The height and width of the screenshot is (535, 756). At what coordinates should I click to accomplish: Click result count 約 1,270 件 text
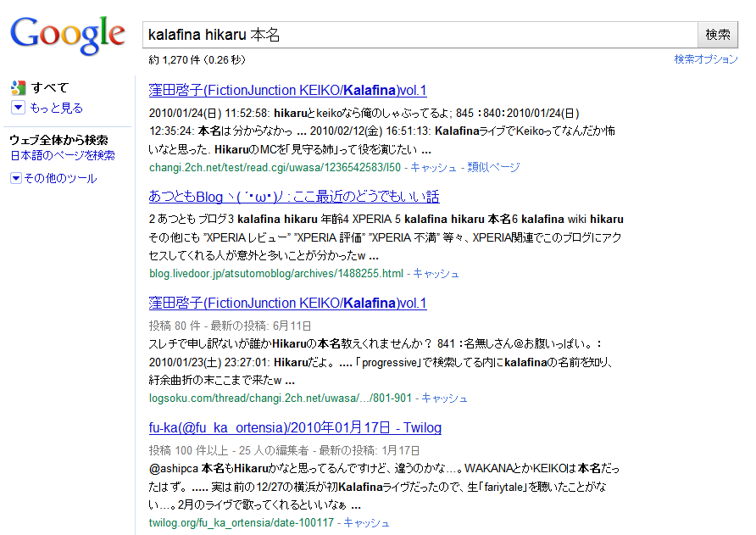[x=175, y=60]
